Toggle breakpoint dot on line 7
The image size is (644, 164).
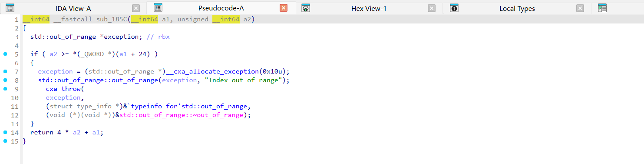click(5, 71)
